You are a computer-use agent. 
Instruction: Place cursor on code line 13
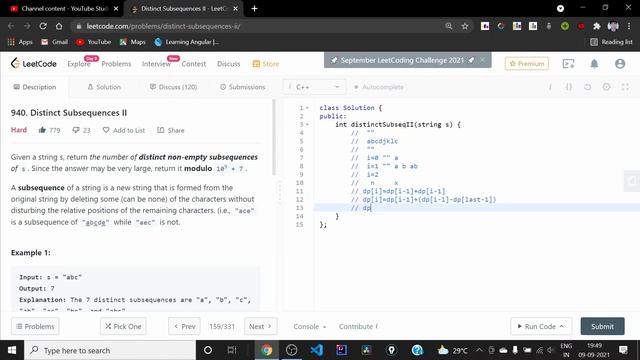[x=477, y=208]
